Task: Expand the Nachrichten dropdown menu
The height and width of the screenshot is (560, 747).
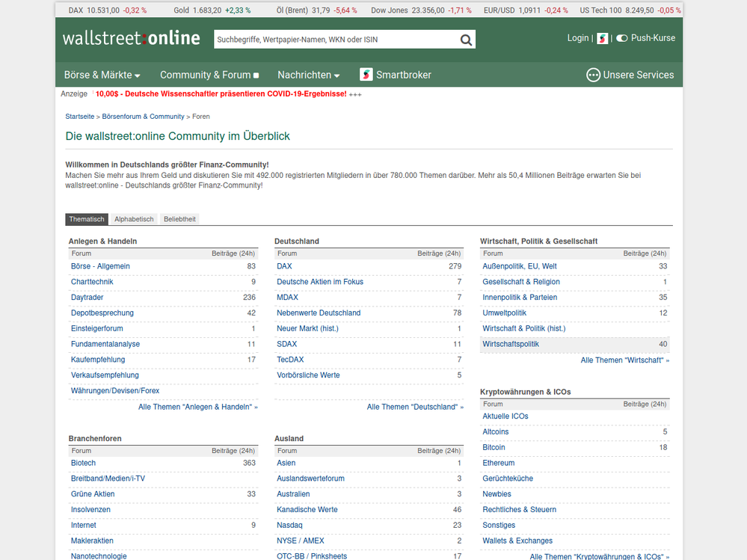Action: point(308,75)
